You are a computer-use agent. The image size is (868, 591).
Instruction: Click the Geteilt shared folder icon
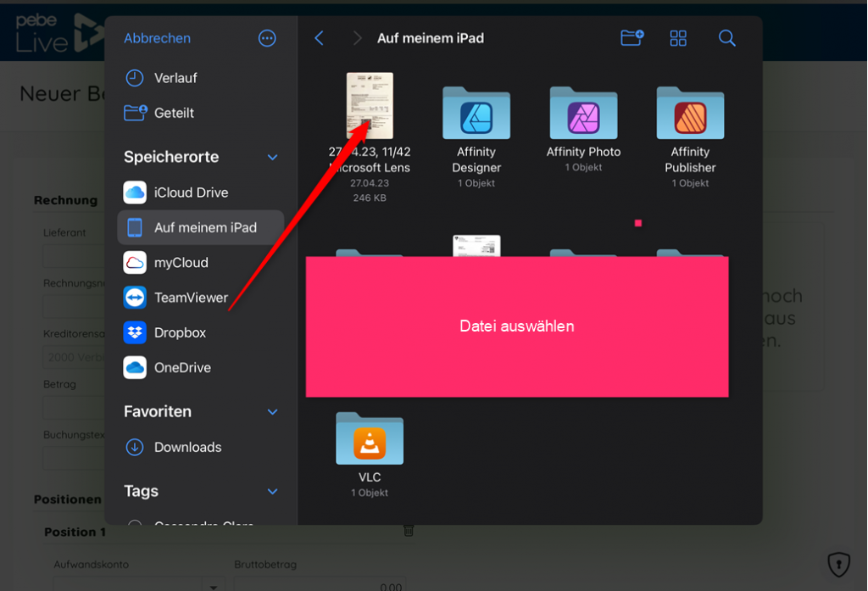(135, 113)
